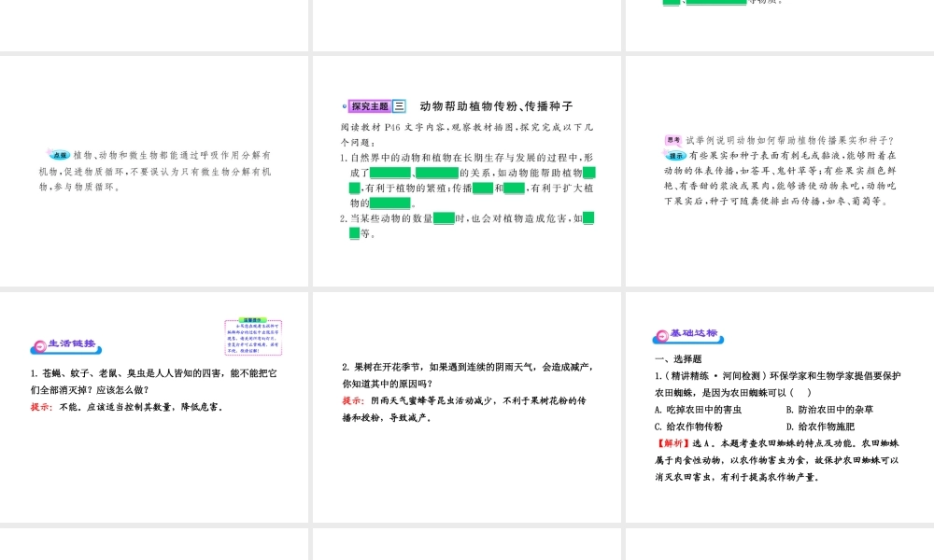Click the blue 提示 badge under 思考

point(675,155)
